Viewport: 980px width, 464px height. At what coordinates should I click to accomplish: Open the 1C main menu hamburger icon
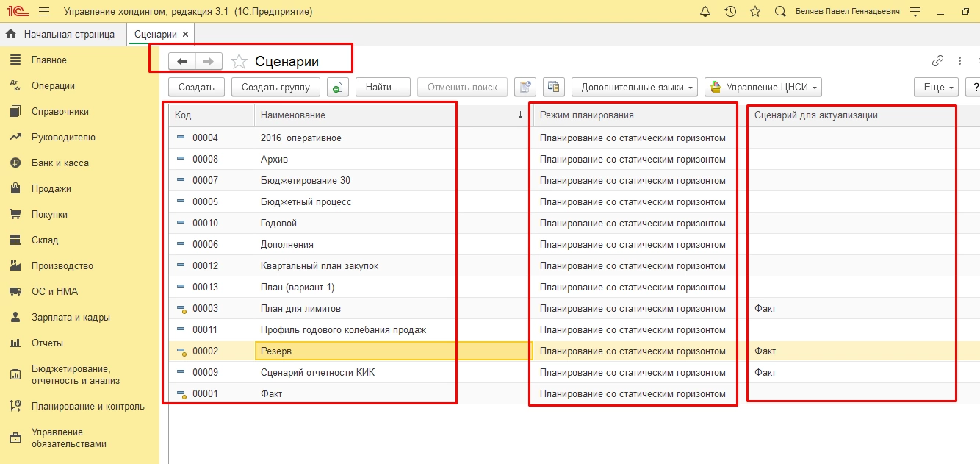point(44,12)
